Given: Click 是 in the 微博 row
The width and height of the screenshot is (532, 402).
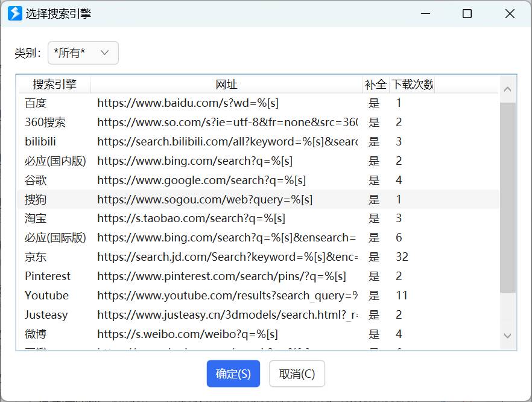Looking at the screenshot, I should point(374,334).
